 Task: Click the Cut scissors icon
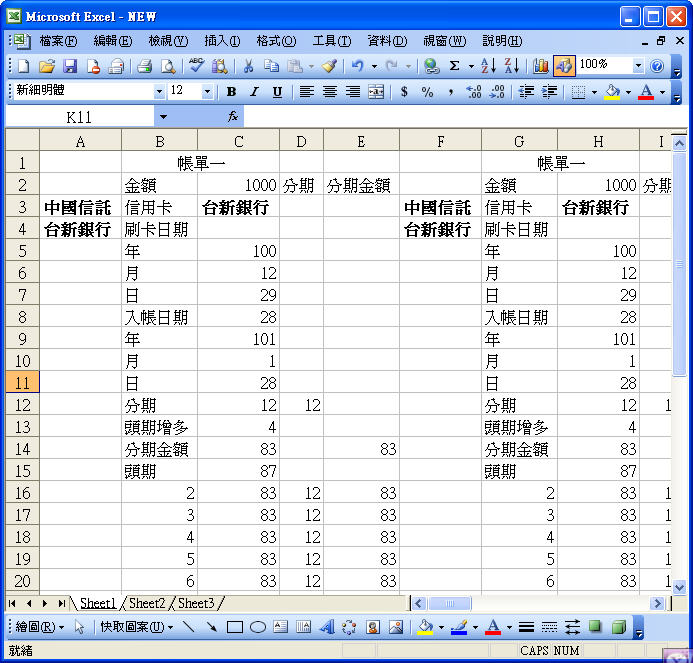(248, 66)
